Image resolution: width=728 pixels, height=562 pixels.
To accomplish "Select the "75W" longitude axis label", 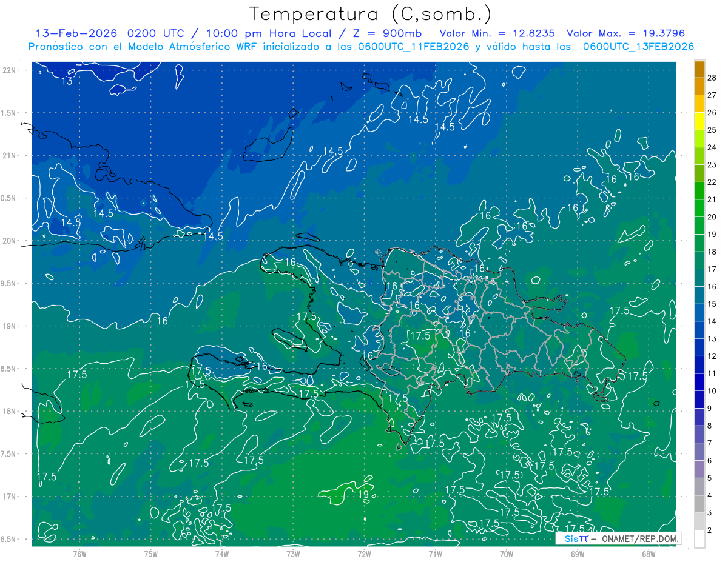I will pyautogui.click(x=151, y=554).
